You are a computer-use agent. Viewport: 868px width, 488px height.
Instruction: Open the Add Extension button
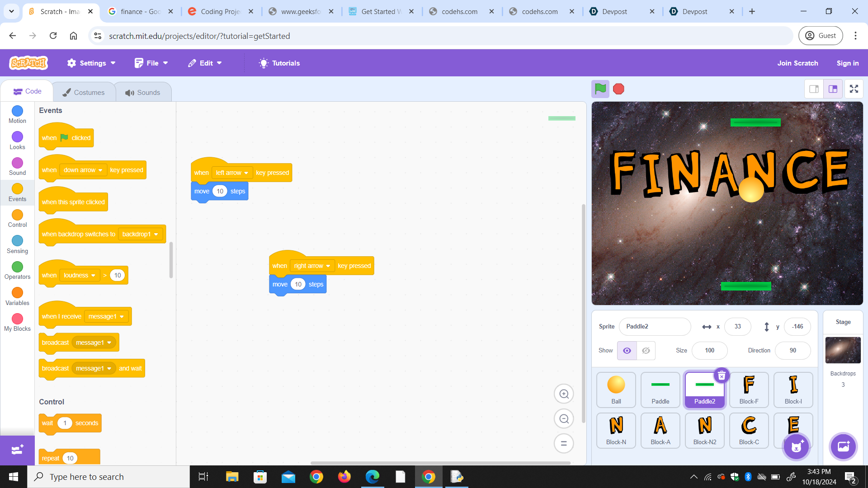[x=17, y=450]
